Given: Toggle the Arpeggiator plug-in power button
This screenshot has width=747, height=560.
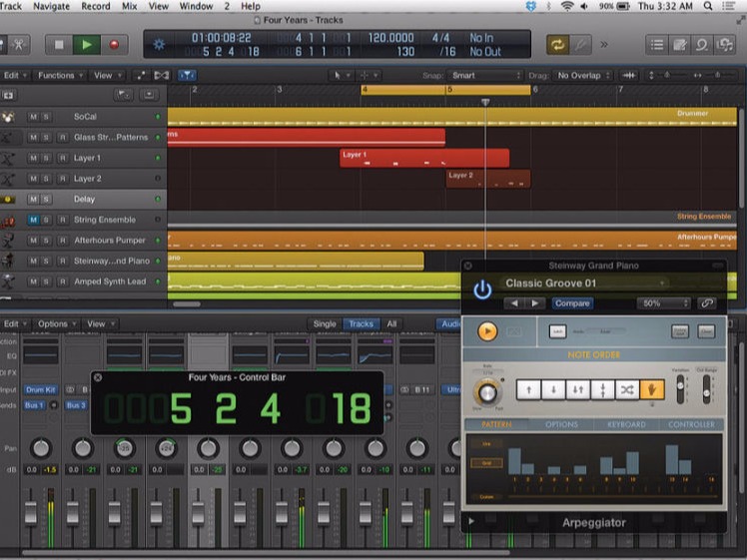Looking at the screenshot, I should point(482,289).
